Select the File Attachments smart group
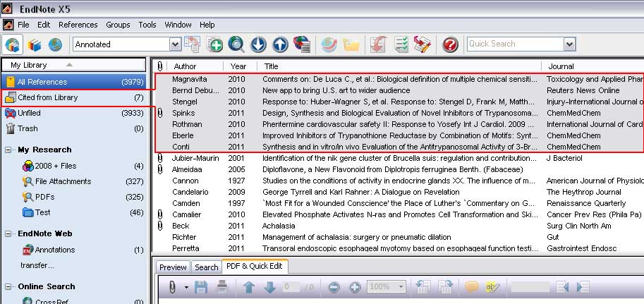Viewport: 644px width, 304px height. click(82, 181)
